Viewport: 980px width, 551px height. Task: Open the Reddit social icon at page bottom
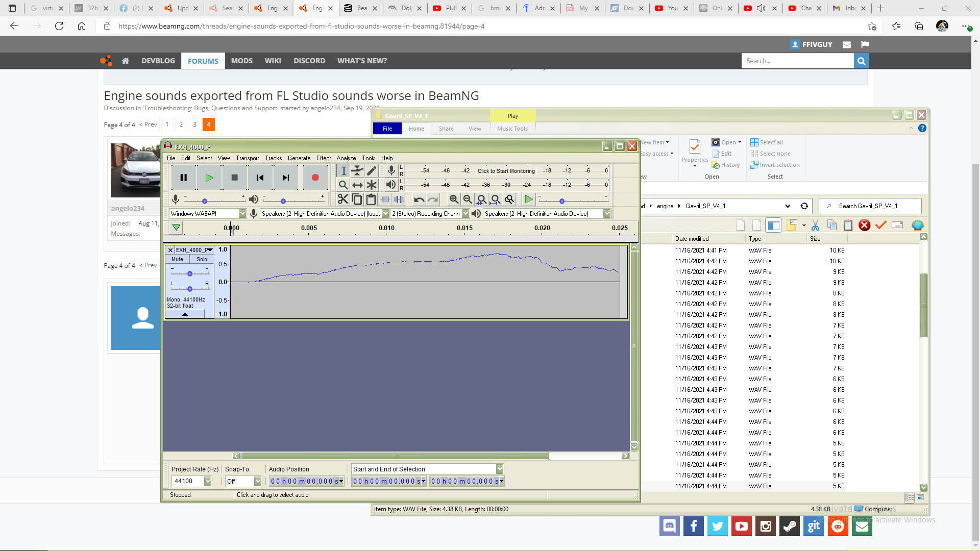pos(838,526)
